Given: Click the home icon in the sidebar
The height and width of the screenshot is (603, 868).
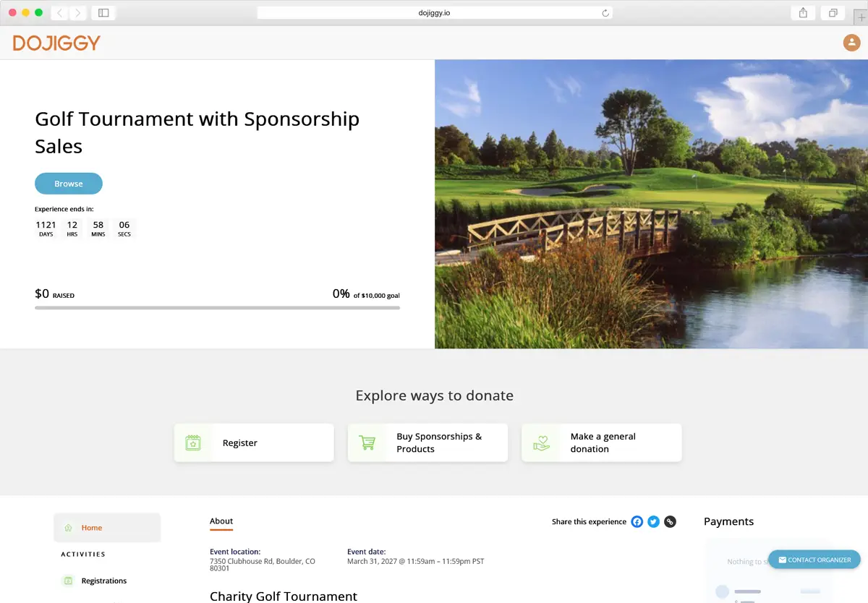Looking at the screenshot, I should coord(68,528).
